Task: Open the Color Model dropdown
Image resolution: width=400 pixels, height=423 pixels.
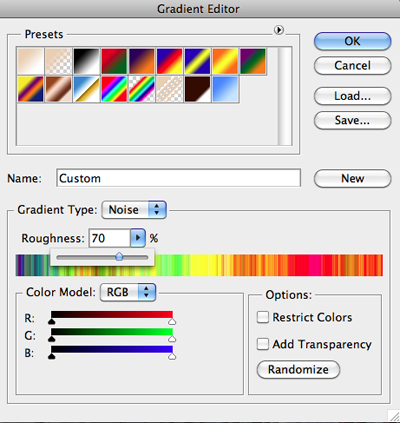Action: [x=128, y=292]
